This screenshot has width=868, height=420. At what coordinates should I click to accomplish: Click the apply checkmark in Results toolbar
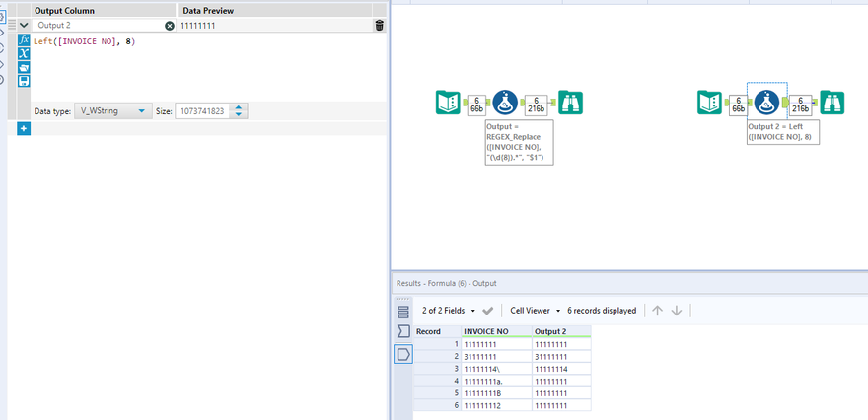pyautogui.click(x=487, y=311)
